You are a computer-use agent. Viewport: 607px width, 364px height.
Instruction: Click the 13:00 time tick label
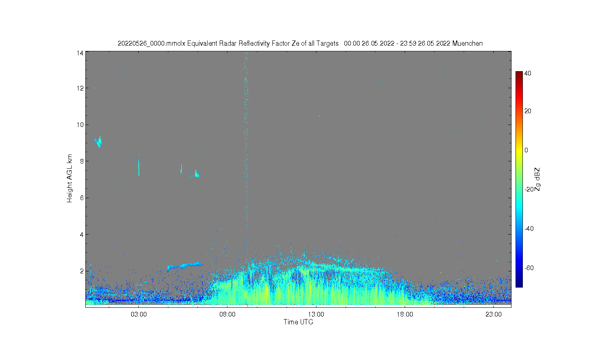pyautogui.click(x=316, y=315)
